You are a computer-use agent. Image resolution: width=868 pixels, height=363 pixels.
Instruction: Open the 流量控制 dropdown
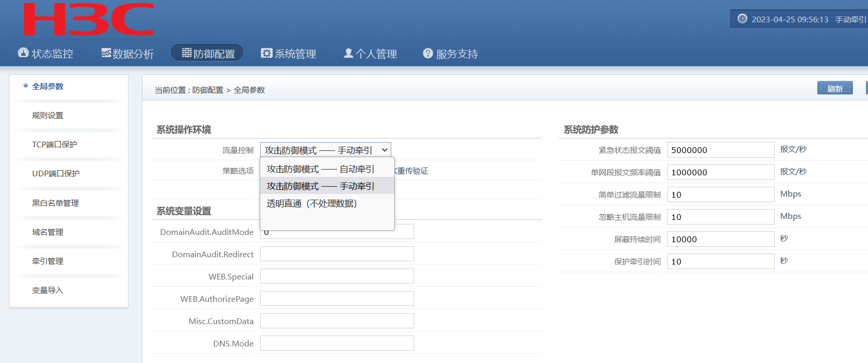coord(325,150)
